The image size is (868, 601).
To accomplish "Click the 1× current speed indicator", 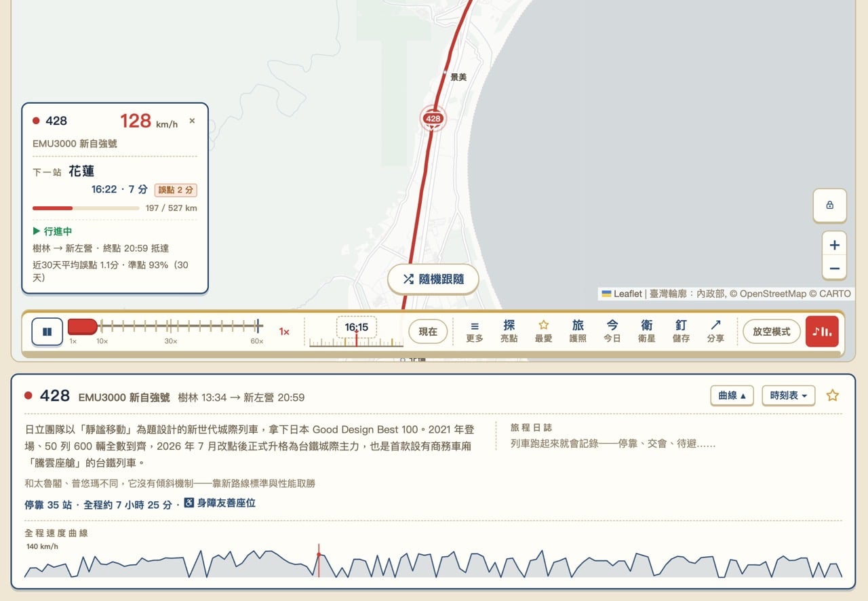I will pos(284,332).
